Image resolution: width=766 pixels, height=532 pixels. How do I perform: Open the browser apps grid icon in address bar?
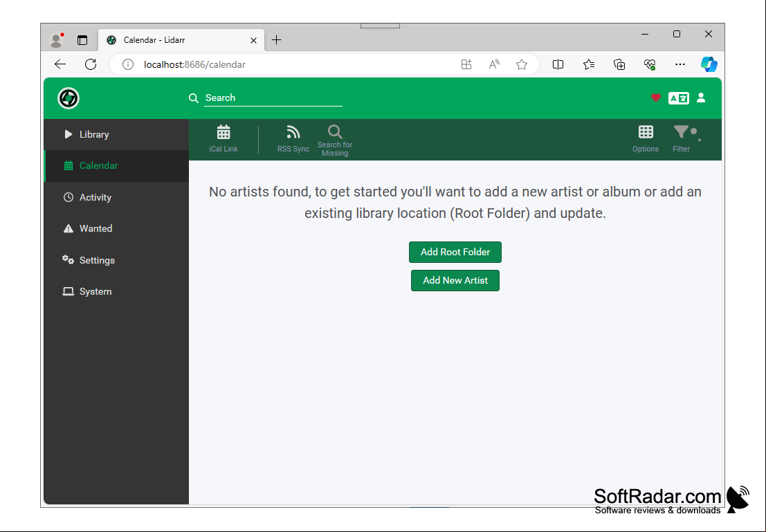(x=466, y=64)
